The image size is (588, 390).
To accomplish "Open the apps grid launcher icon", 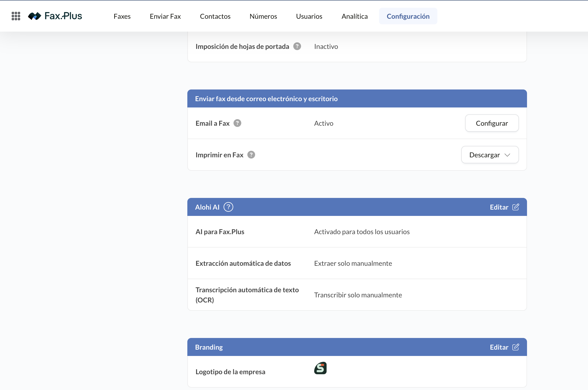I will tap(16, 16).
